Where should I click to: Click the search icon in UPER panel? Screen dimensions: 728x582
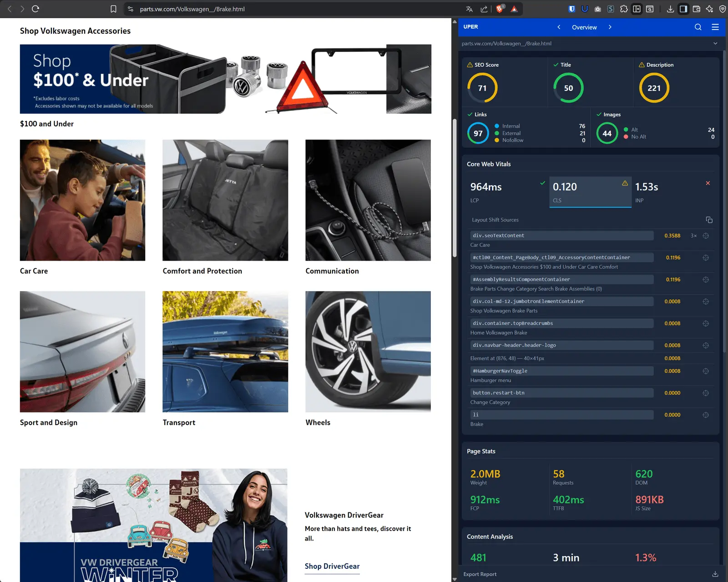point(698,27)
